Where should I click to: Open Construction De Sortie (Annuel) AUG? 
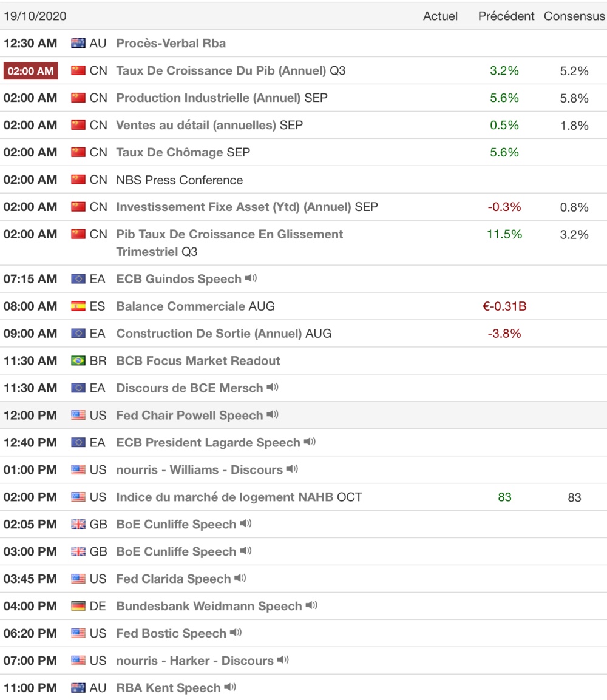coord(224,334)
